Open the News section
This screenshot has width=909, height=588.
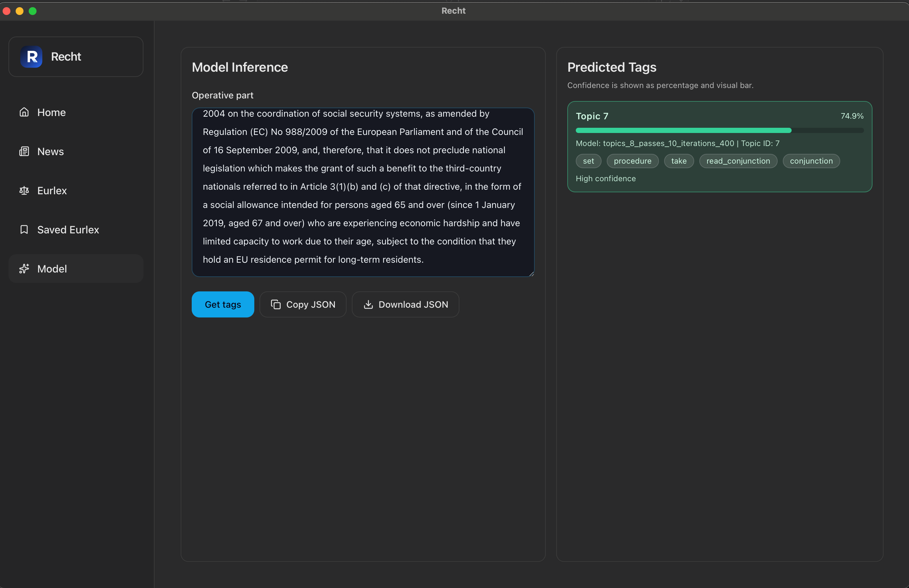50,151
